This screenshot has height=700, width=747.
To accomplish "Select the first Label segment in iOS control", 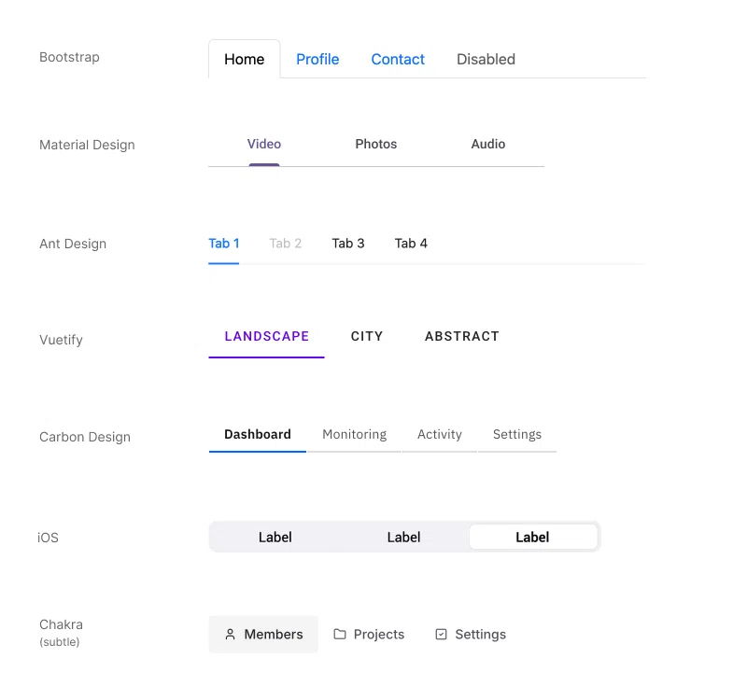I will [x=275, y=538].
